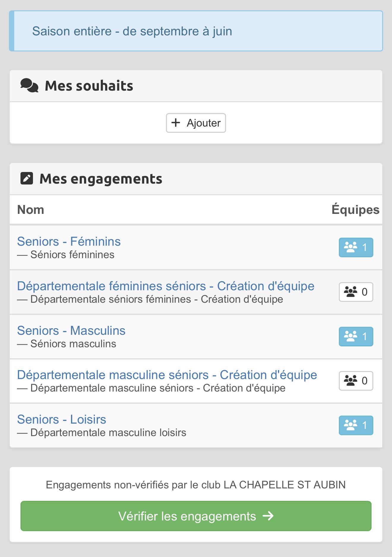Viewport: 392px width, 557px height.
Task: Open the team badge for Seniors - Féminins
Action: (356, 247)
